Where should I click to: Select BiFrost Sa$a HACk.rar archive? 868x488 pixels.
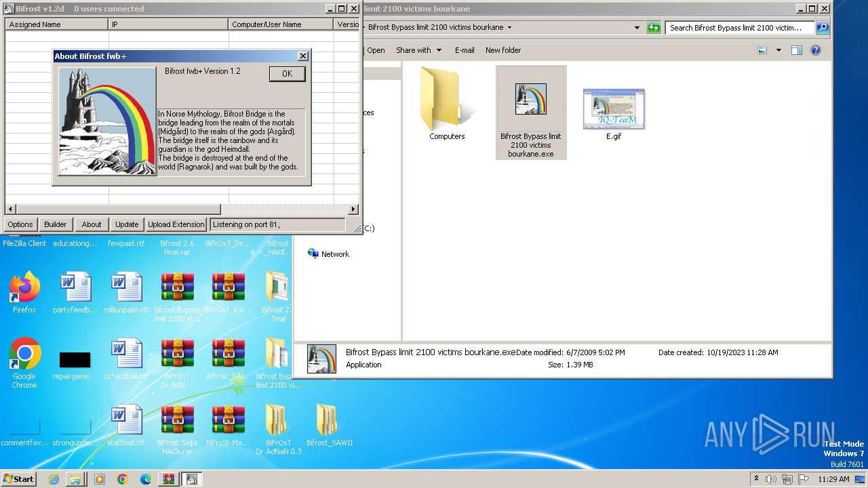point(177,430)
